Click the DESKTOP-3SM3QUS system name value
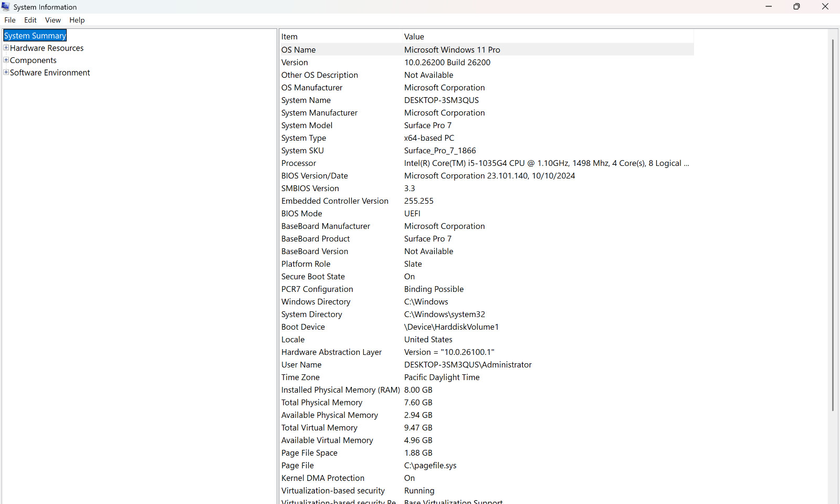 point(442,100)
